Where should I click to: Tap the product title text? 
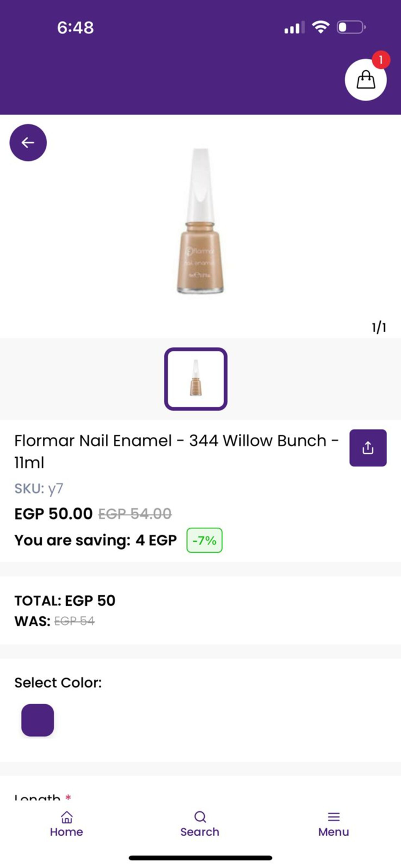click(x=174, y=451)
